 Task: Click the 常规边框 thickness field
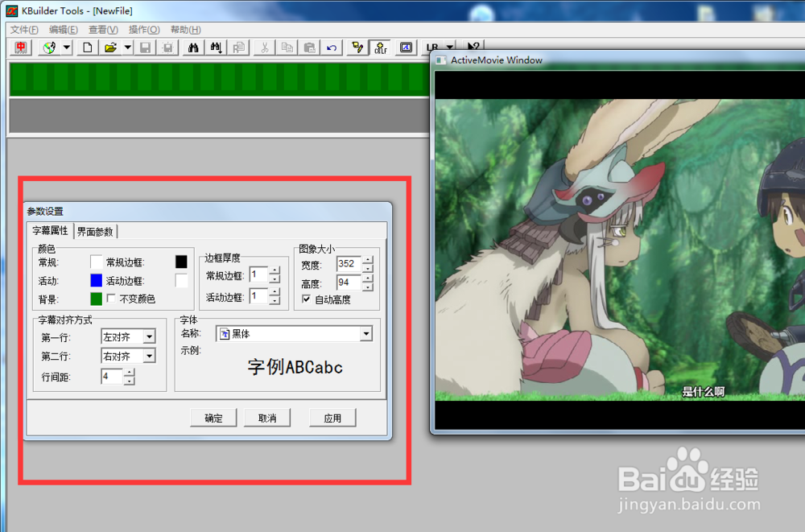258,274
